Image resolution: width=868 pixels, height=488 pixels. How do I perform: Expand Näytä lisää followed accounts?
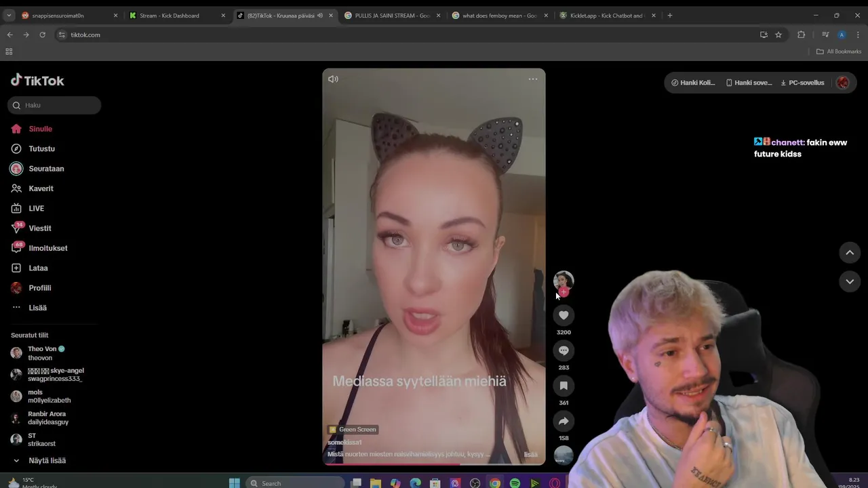point(47,461)
